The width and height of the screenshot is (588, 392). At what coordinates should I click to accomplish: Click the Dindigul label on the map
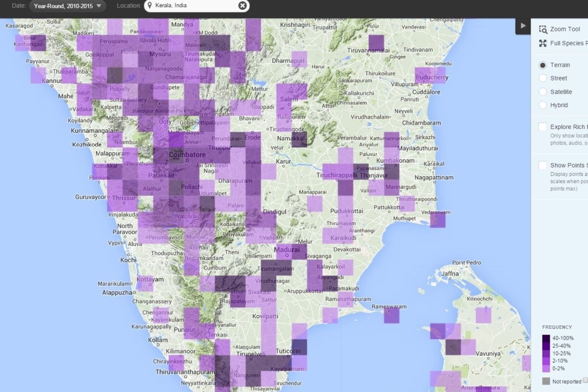pos(274,212)
